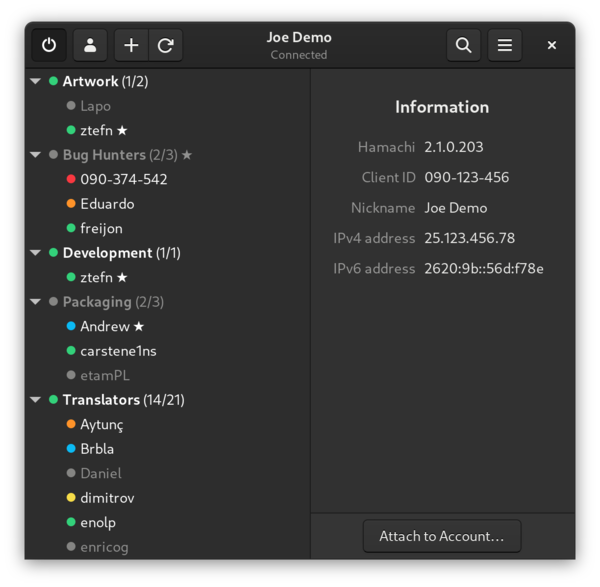The width and height of the screenshot is (600, 587).
Task: Select Brbla in the Translators list
Action: click(97, 449)
